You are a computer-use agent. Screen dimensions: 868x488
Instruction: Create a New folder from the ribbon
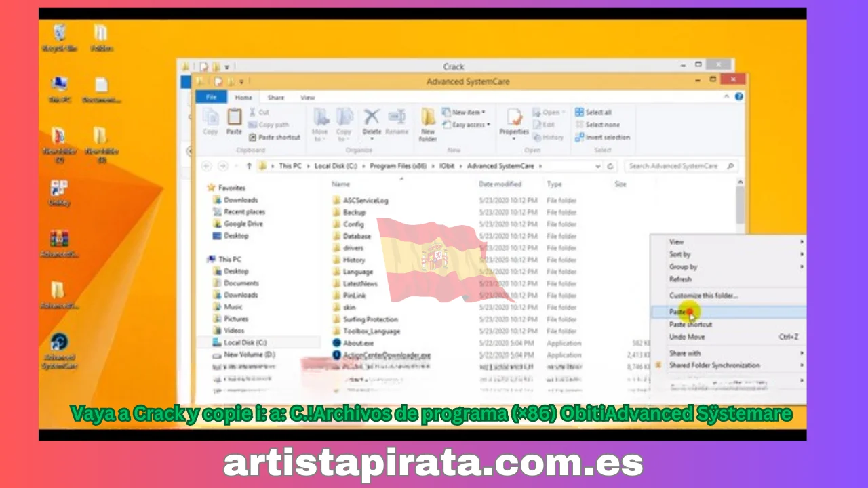pos(428,124)
